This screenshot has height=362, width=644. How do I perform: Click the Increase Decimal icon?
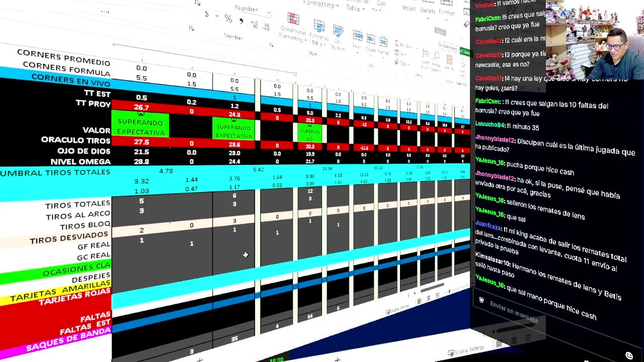[254, 24]
